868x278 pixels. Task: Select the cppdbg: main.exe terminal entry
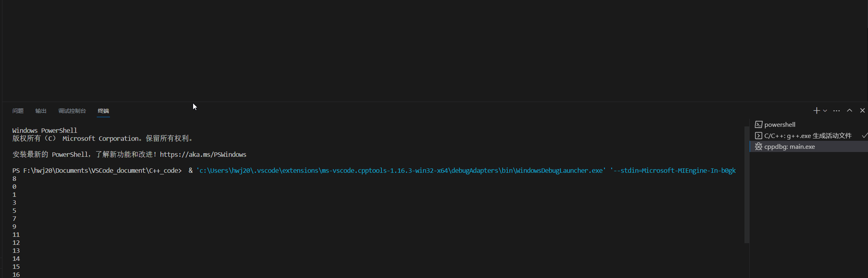(789, 147)
